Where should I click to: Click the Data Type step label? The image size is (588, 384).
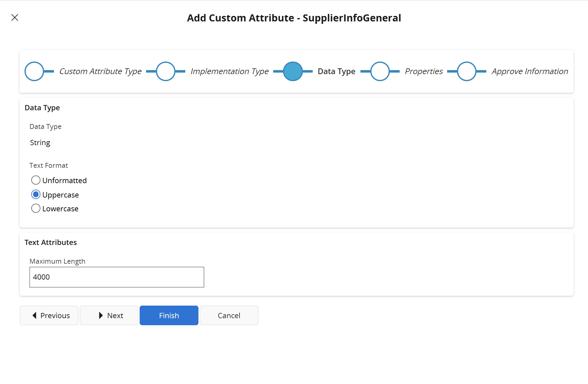click(336, 71)
